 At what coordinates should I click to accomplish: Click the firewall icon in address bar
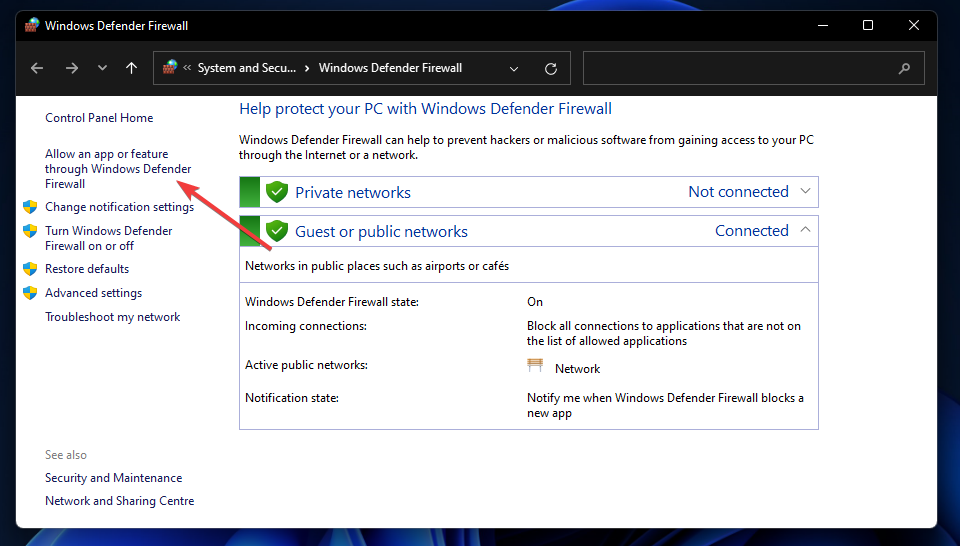pyautogui.click(x=170, y=67)
